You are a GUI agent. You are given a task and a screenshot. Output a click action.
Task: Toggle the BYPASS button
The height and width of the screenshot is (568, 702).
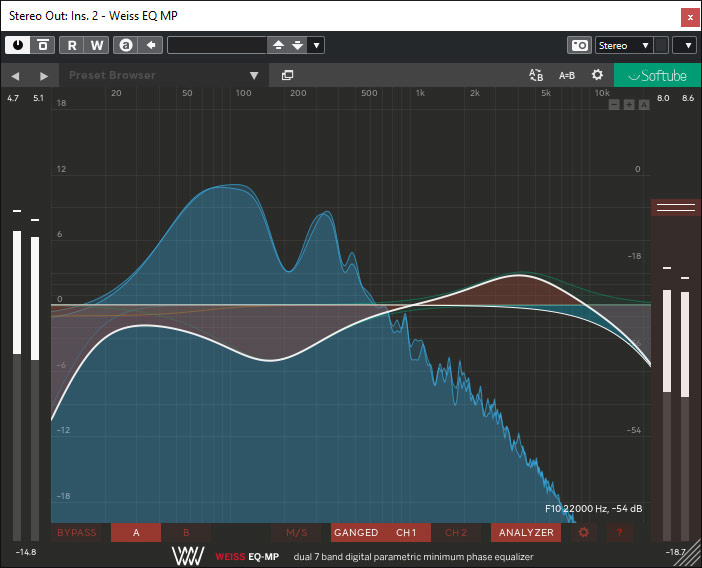77,532
